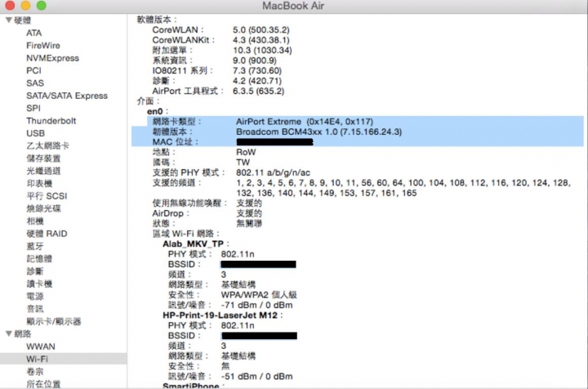Select 光纖通道 in the sidebar

click(43, 171)
